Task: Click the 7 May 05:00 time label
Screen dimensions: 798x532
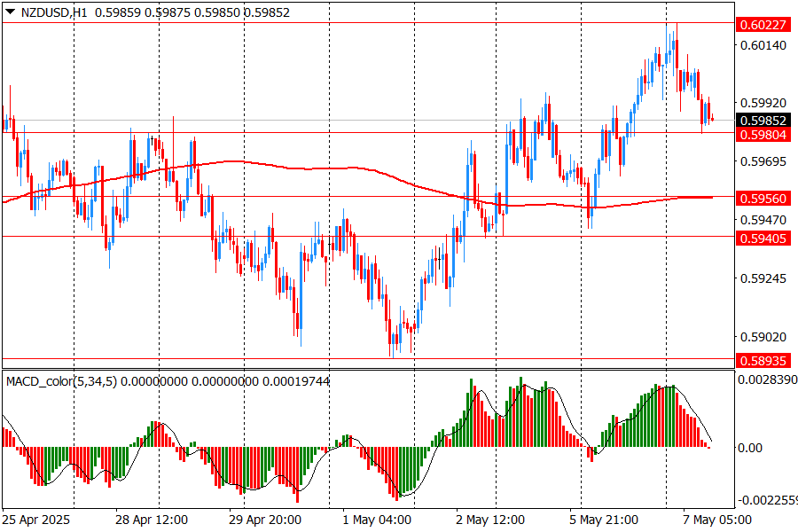Action: [716, 519]
